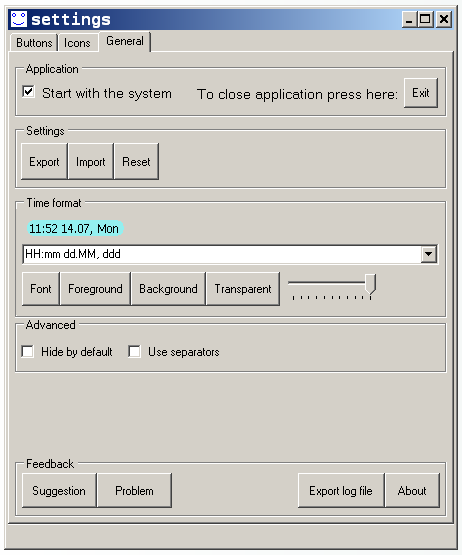Open the Icons tab

coord(77,43)
